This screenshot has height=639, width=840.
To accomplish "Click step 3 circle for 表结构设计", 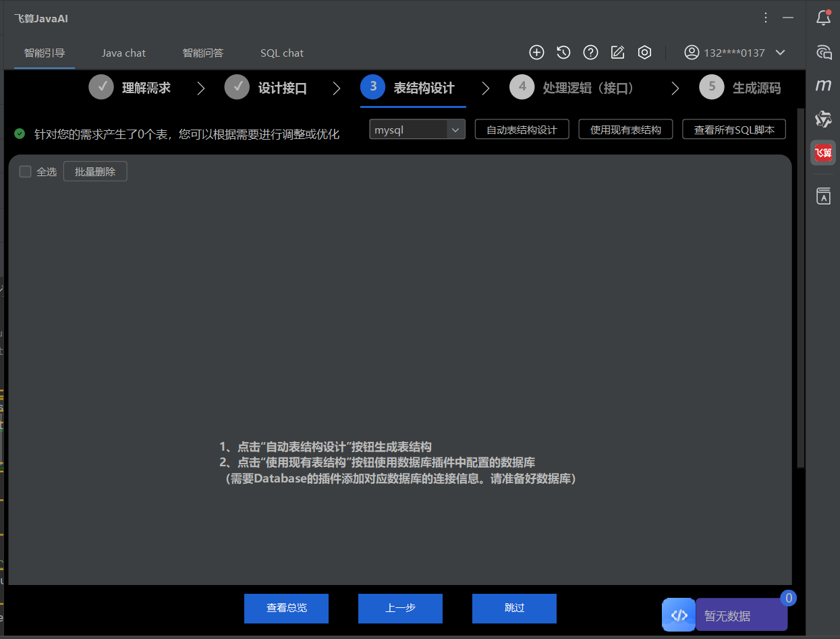I will (x=373, y=87).
